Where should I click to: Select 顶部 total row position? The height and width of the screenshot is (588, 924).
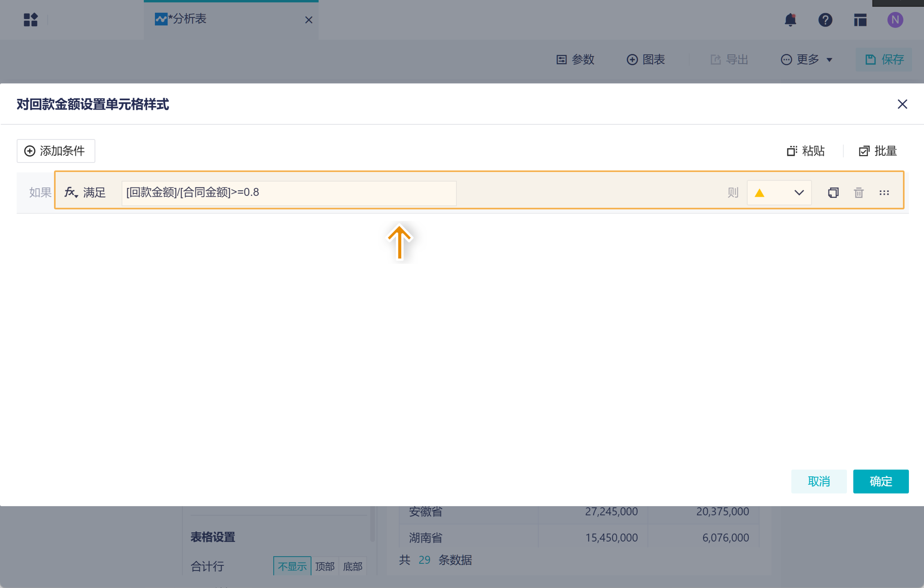coord(325,566)
